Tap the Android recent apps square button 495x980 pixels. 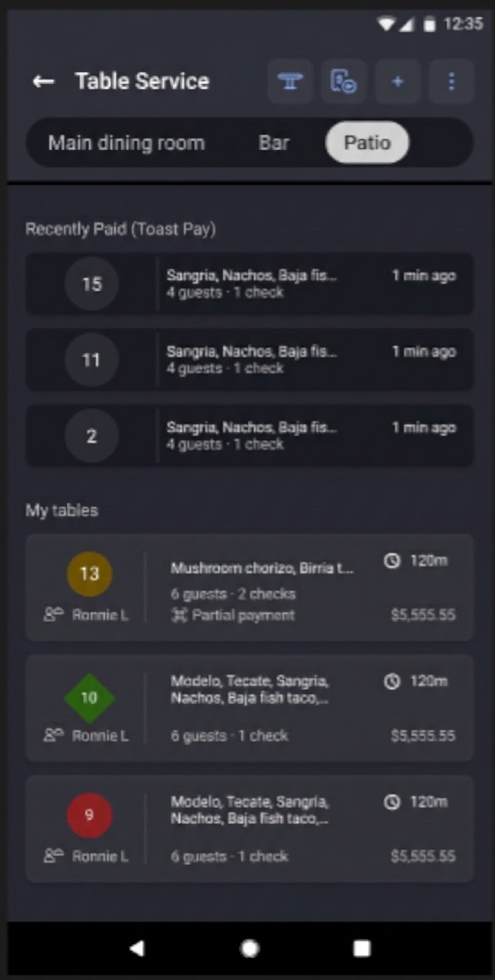[362, 948]
